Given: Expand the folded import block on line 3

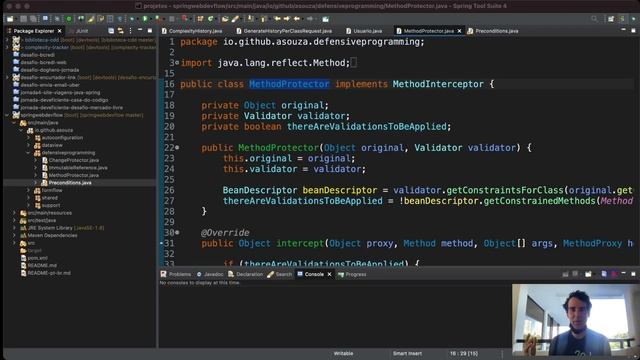Looking at the screenshot, I should point(177,63).
